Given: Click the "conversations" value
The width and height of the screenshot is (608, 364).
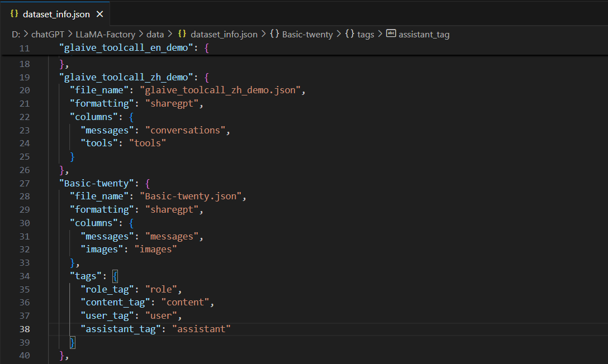Looking at the screenshot, I should (x=186, y=130).
